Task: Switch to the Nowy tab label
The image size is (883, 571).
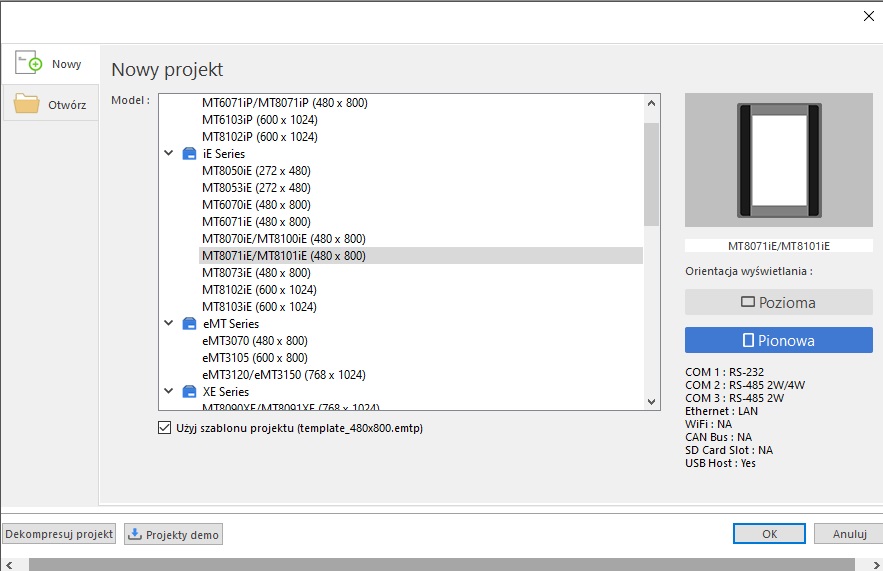Action: pyautogui.click(x=66, y=64)
